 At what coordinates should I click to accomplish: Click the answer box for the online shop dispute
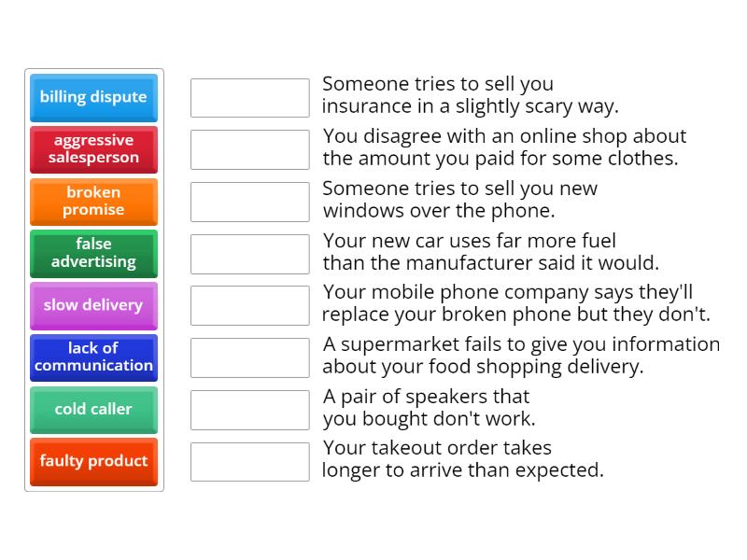249,149
